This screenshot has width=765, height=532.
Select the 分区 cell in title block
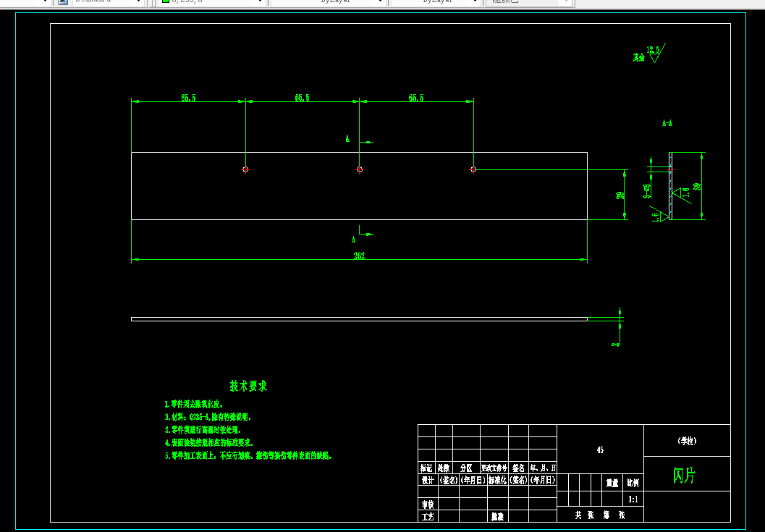[x=466, y=468]
